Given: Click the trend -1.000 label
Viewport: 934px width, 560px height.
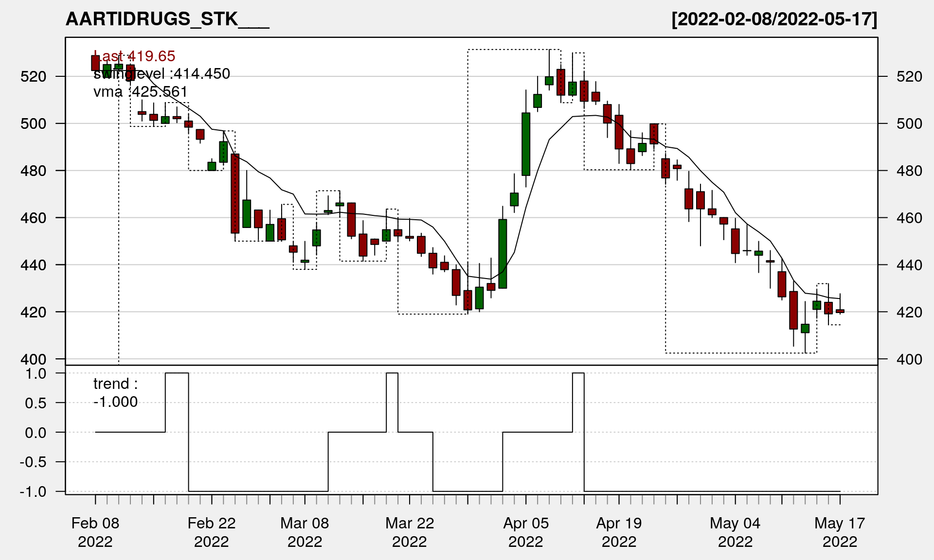Looking at the screenshot, I should (115, 392).
